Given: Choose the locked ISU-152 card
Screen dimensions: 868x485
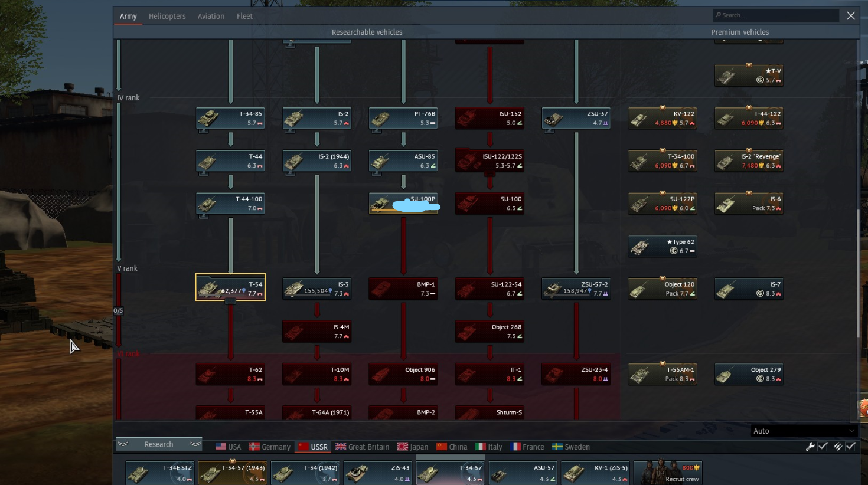Looking at the screenshot, I should [x=490, y=118].
